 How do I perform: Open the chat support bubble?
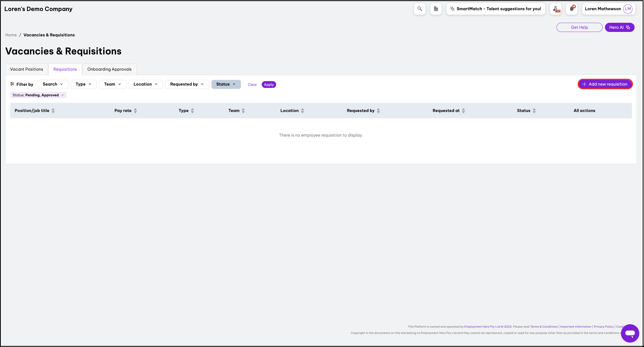point(630,333)
